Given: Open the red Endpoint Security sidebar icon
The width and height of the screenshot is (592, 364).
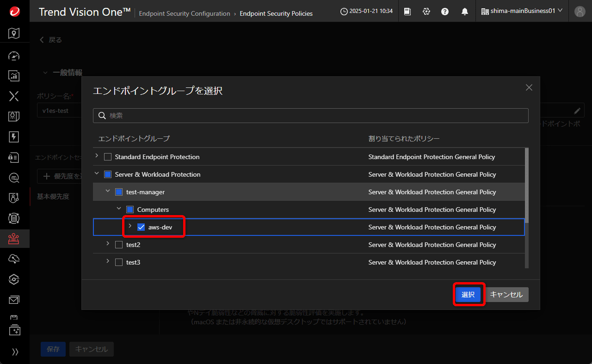Looking at the screenshot, I should (14, 238).
